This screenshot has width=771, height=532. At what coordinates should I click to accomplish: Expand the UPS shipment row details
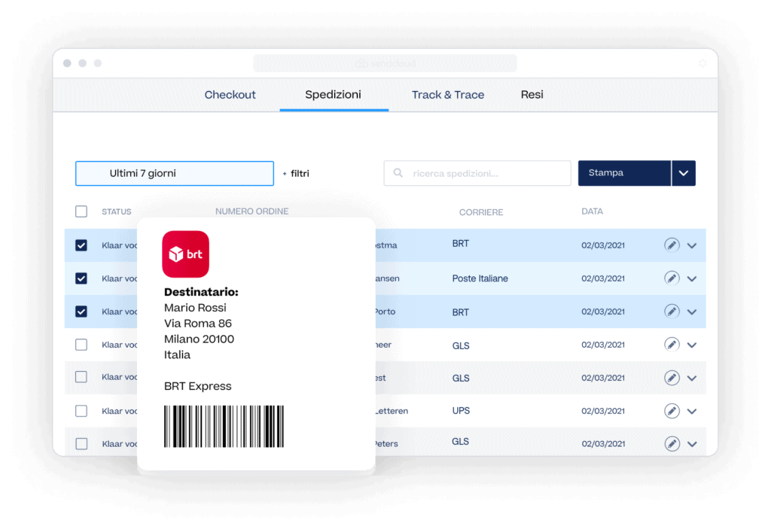pyautogui.click(x=692, y=411)
